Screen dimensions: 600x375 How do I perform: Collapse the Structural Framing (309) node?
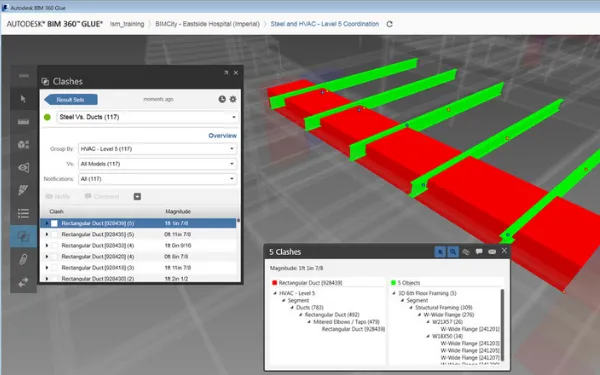coord(411,307)
